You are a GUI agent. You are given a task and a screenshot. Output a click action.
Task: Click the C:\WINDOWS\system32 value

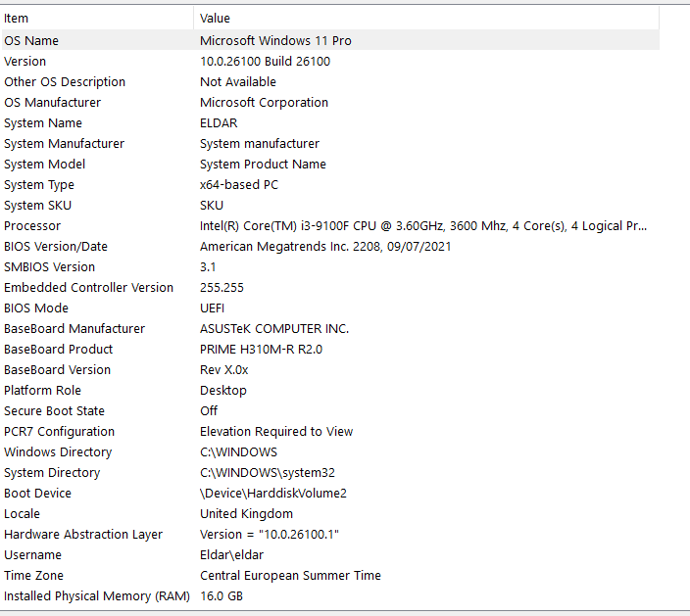tap(268, 473)
